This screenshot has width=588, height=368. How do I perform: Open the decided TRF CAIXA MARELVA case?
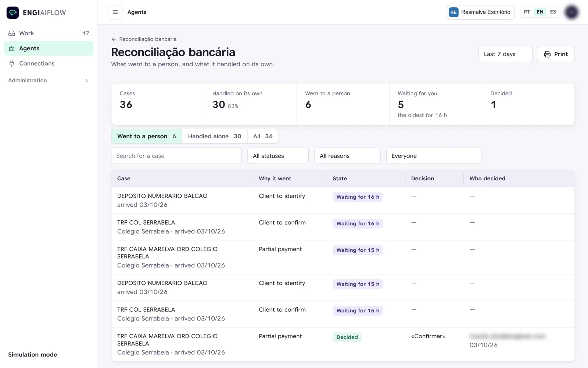coord(343,344)
